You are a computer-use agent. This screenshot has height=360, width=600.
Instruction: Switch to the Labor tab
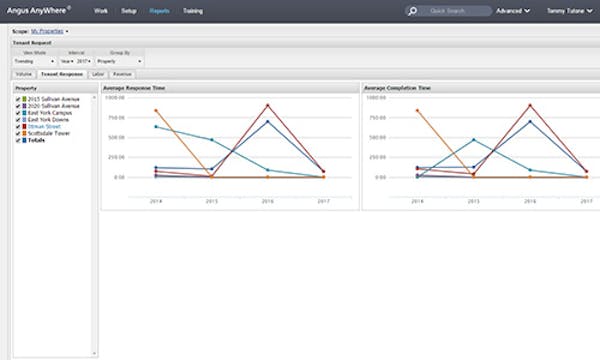click(98, 74)
